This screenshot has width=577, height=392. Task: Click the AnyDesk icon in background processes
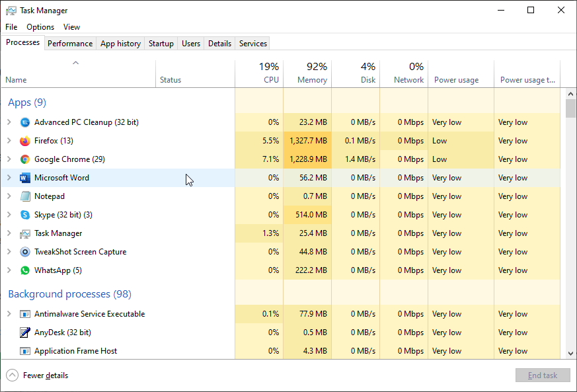(25, 333)
